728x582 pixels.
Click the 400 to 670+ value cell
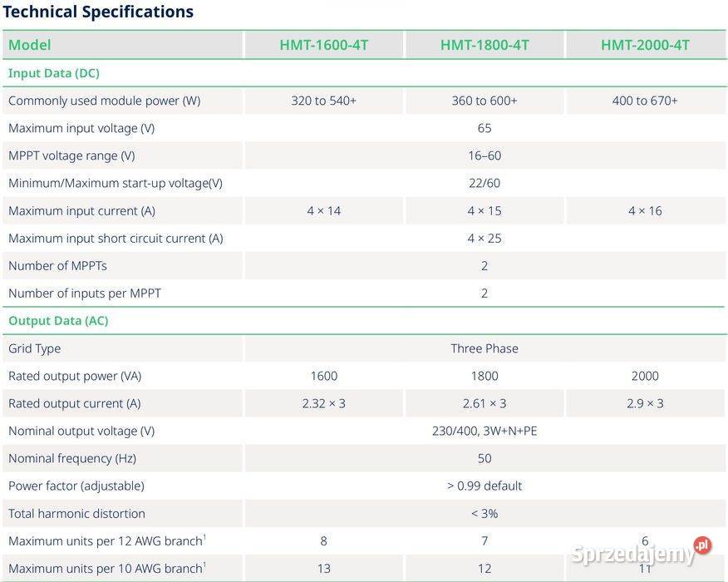coord(645,101)
